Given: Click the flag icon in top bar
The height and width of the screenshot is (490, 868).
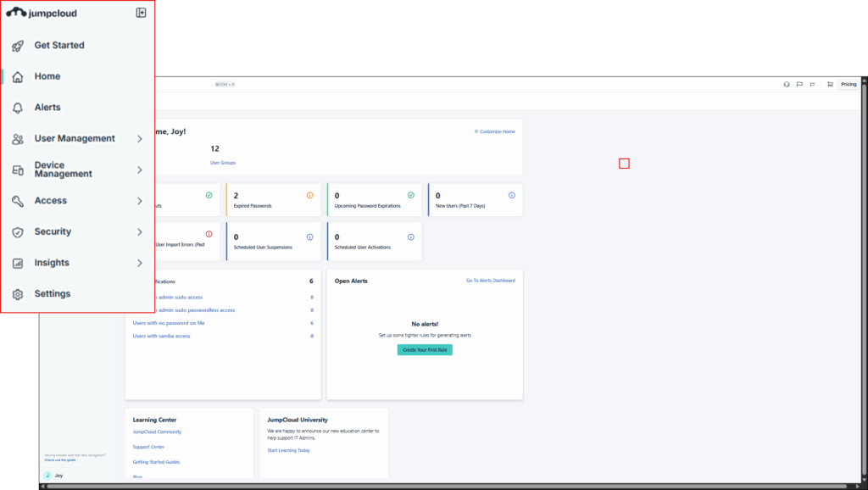Looking at the screenshot, I should [x=799, y=85].
